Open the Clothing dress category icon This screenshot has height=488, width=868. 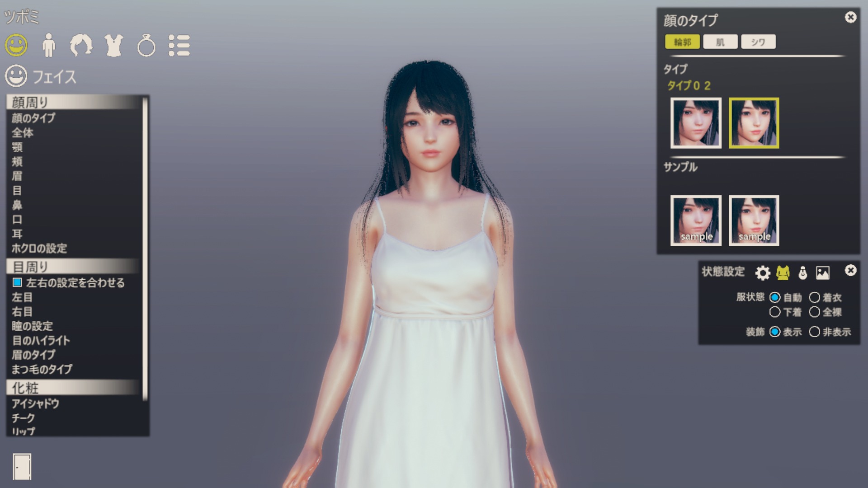point(113,45)
